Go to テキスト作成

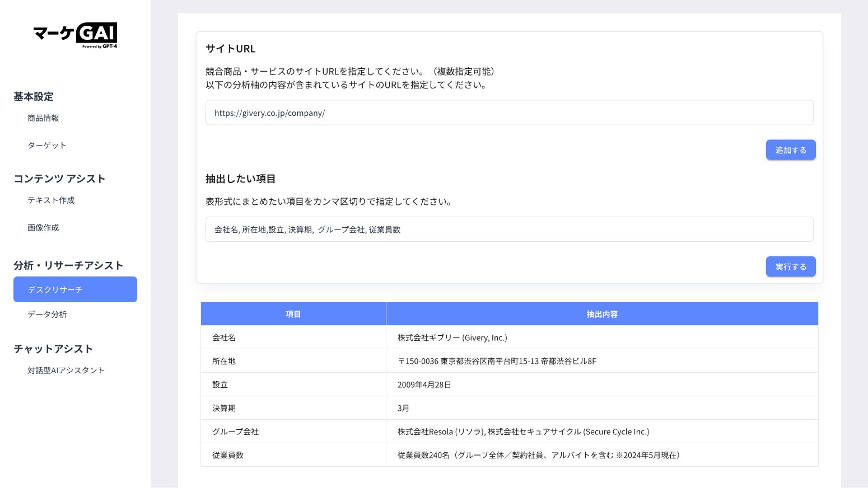[x=51, y=200]
